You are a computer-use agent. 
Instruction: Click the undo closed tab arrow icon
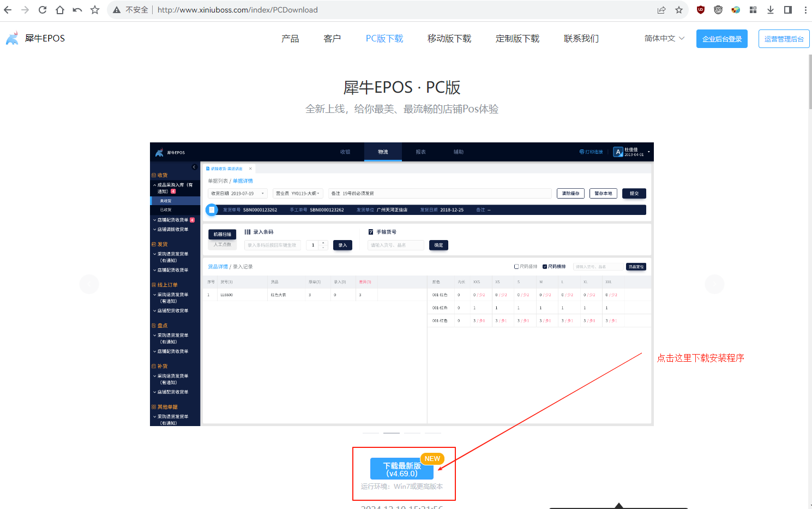tap(77, 10)
